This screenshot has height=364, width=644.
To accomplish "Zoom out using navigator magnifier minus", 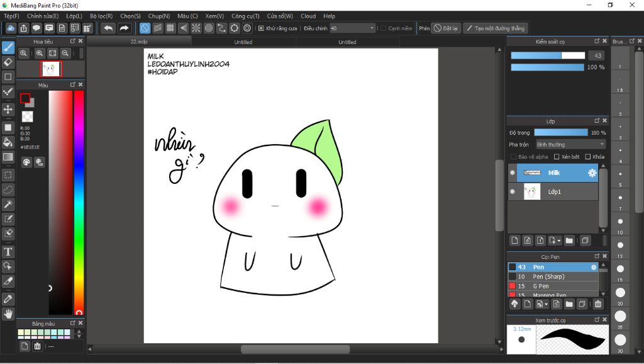I will point(65,53).
